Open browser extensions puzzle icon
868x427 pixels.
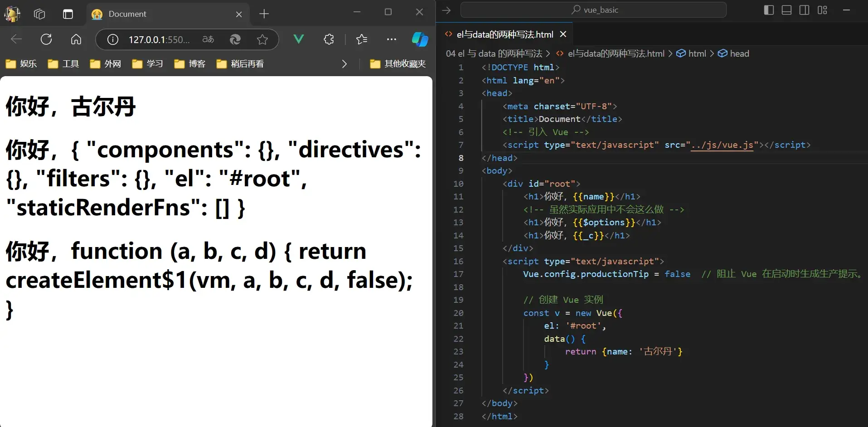point(329,39)
